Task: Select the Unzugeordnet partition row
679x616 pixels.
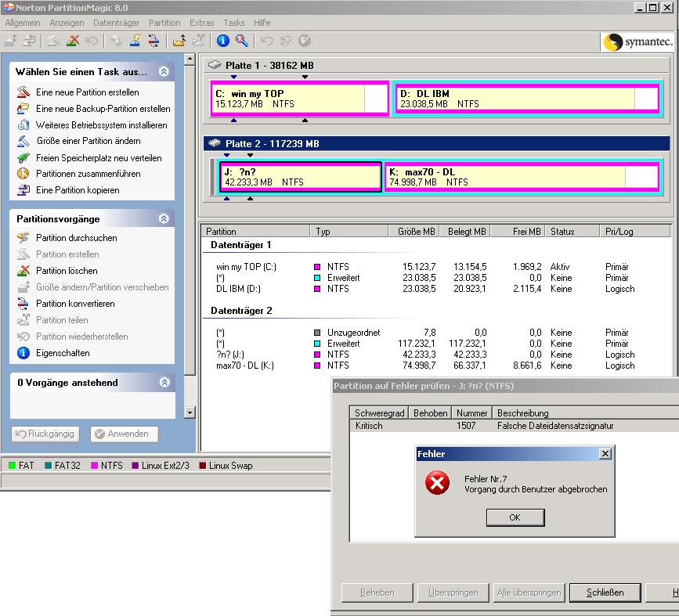Action: coord(435,333)
